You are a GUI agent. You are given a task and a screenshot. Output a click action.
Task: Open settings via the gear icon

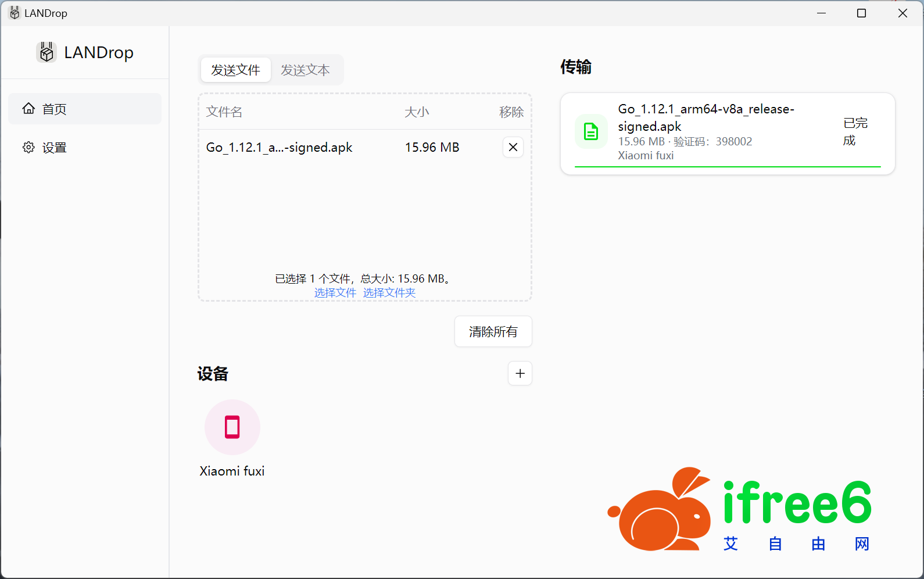(28, 147)
